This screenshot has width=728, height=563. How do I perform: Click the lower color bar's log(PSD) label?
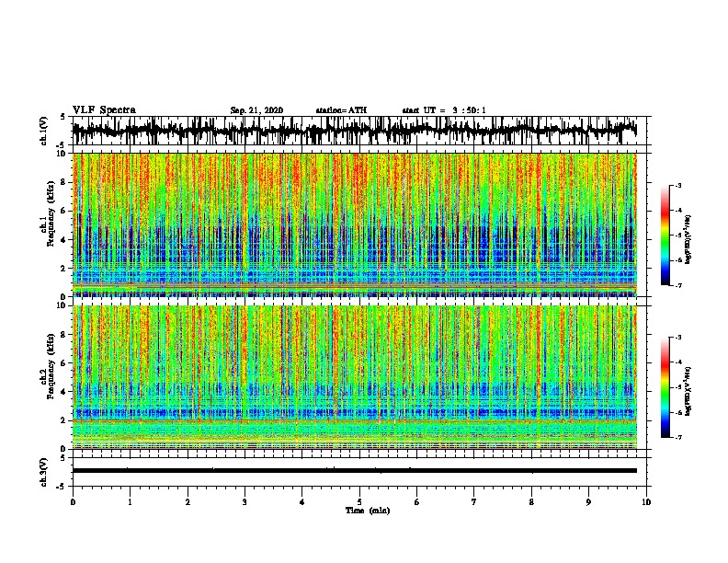(688, 391)
